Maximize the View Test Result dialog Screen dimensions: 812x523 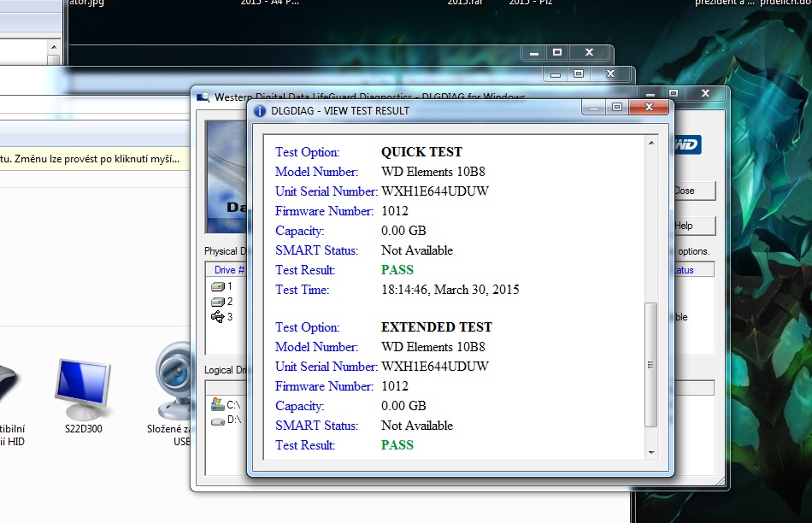(x=617, y=107)
